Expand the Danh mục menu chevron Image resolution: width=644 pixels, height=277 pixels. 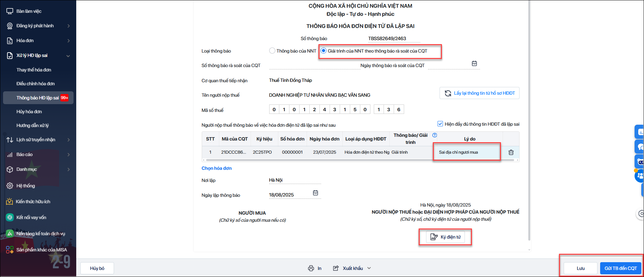click(x=69, y=170)
